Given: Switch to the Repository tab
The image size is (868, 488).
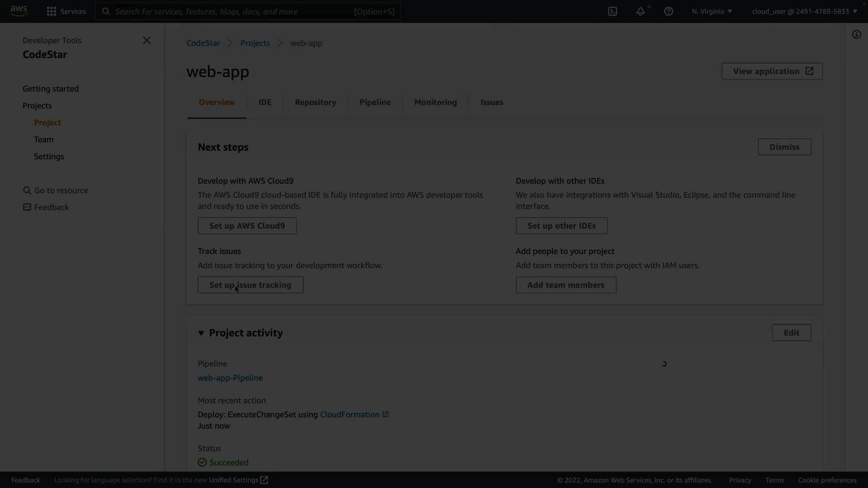Looking at the screenshot, I should [315, 102].
